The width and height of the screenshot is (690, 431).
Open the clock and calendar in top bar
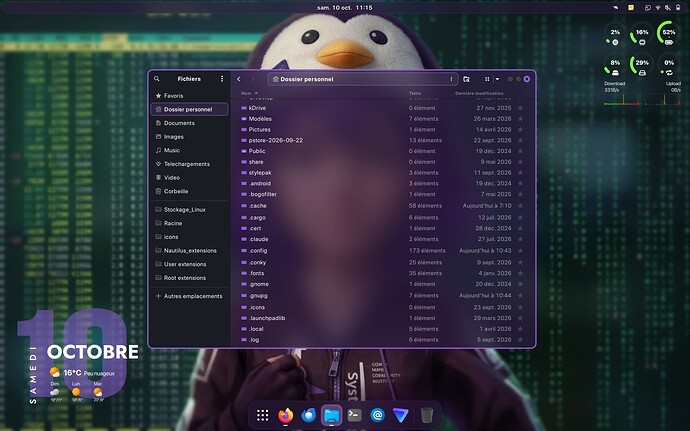pos(345,7)
